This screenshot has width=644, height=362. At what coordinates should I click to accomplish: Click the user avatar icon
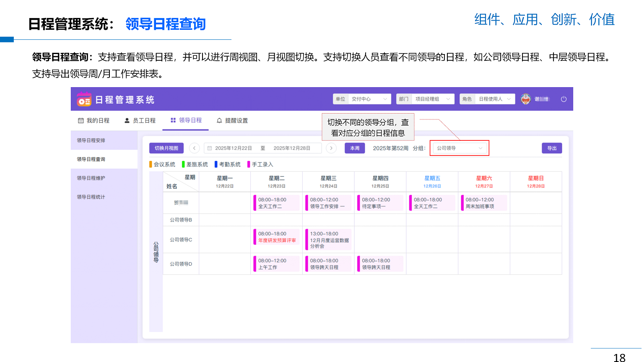(525, 99)
